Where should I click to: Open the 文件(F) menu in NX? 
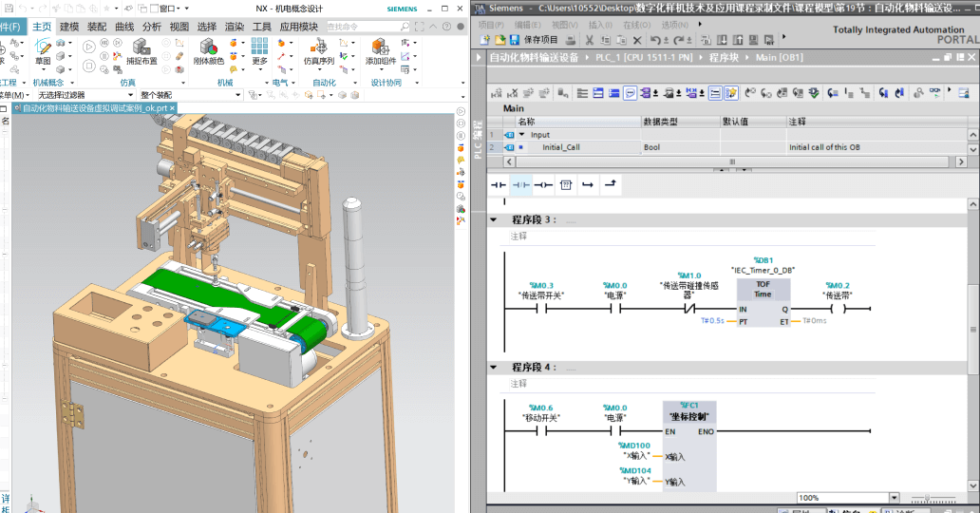pyautogui.click(x=11, y=27)
